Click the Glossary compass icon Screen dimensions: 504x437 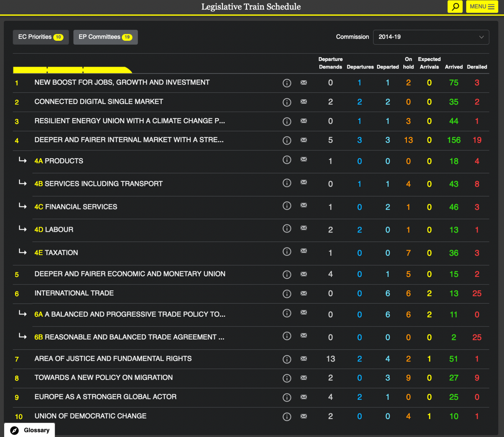tap(14, 430)
